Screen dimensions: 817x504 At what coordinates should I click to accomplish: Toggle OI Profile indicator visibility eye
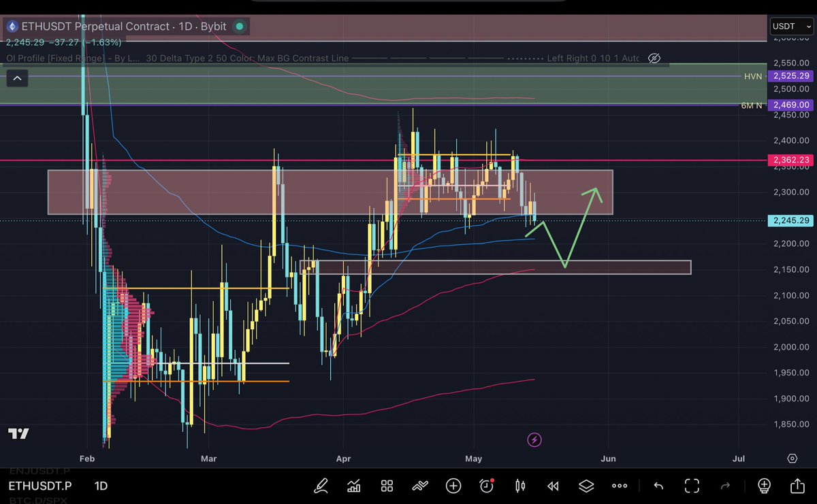pos(654,58)
